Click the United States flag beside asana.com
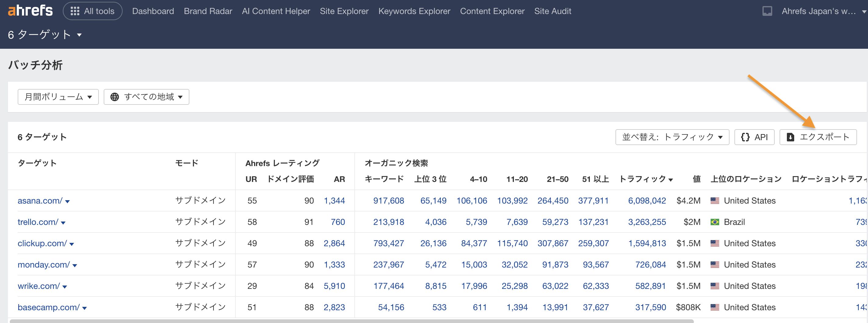 715,201
